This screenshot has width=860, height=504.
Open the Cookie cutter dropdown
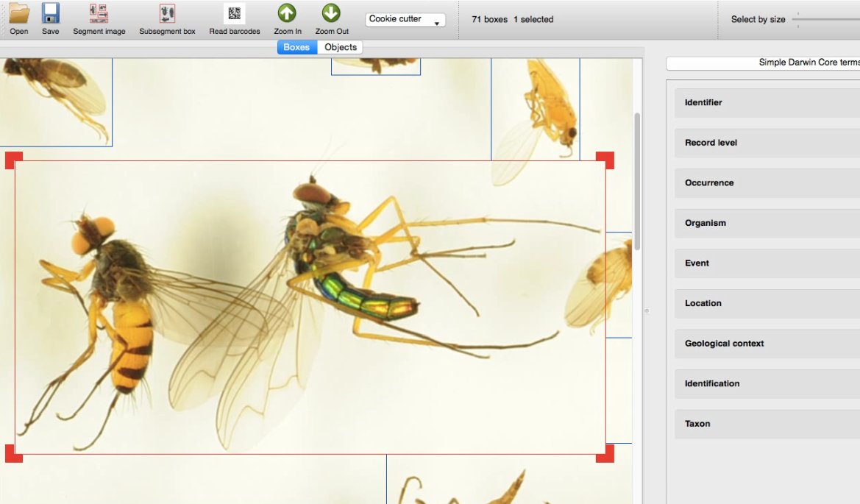pos(405,19)
